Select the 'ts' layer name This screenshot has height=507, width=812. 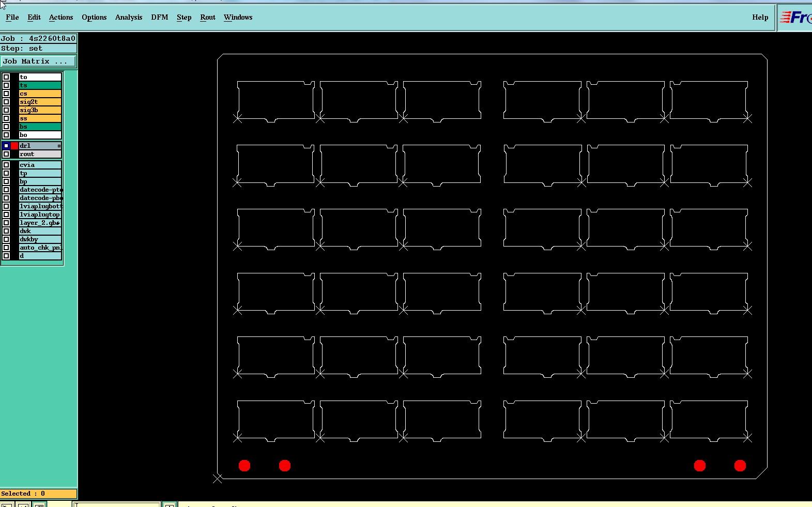click(40, 85)
